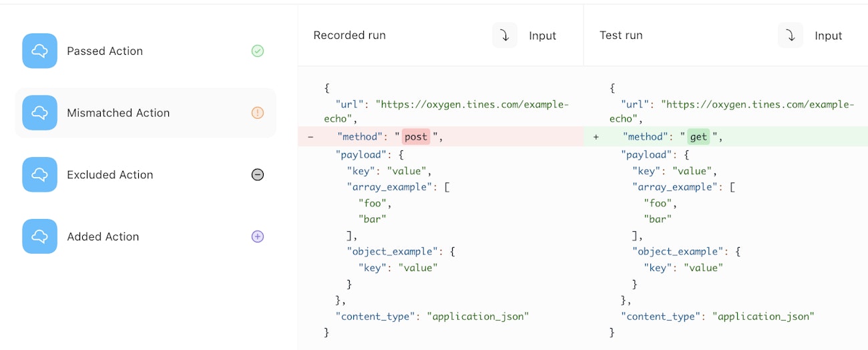Click the orange mismatch warning status icon
The height and width of the screenshot is (350, 868).
(257, 113)
